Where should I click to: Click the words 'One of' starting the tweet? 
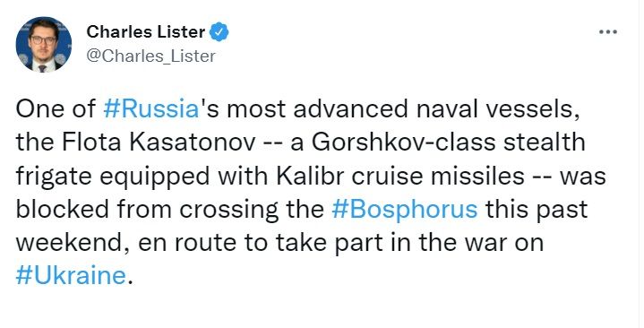click(56, 109)
